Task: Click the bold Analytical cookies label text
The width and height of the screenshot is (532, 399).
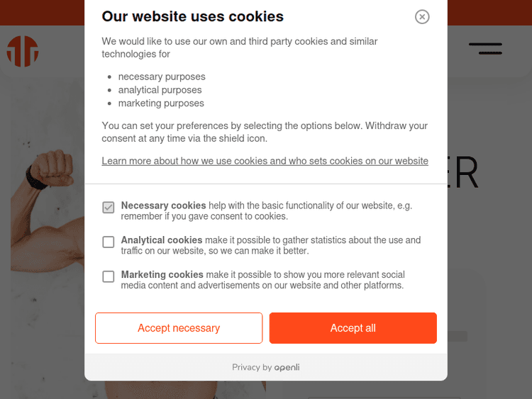Action: [x=162, y=240]
